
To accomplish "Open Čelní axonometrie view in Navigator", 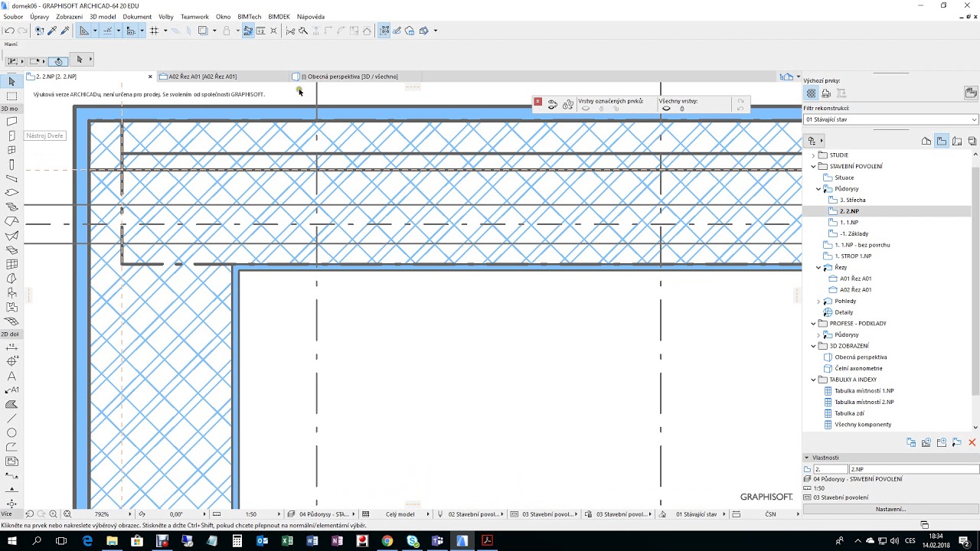I will tap(858, 368).
